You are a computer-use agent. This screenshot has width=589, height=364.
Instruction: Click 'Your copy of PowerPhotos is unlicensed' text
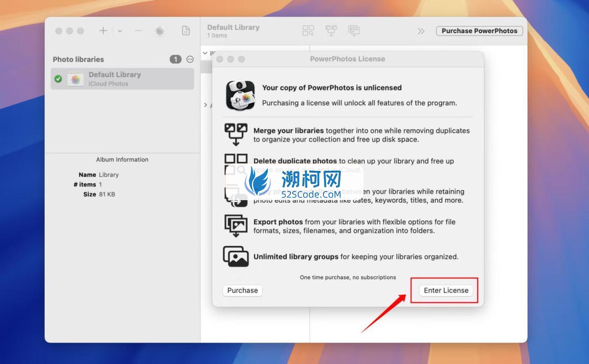pyautogui.click(x=332, y=87)
